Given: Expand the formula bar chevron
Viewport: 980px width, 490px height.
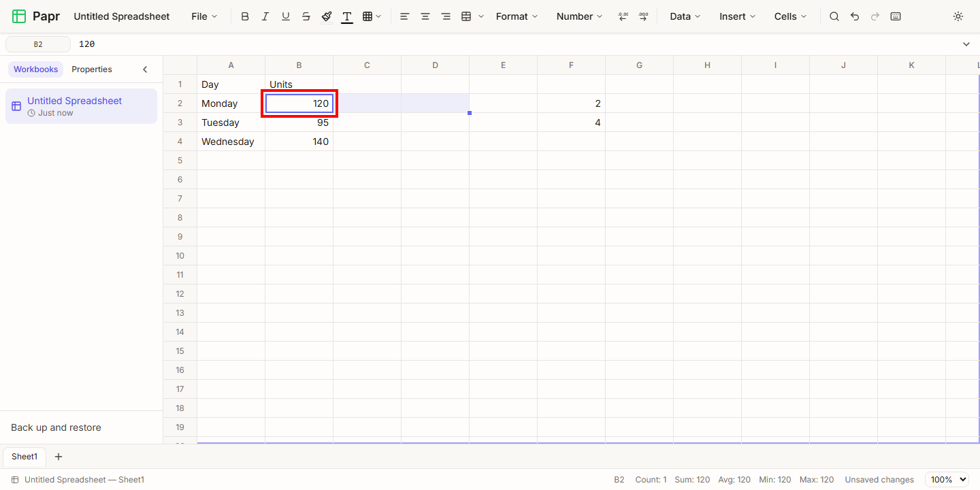Looking at the screenshot, I should [966, 44].
